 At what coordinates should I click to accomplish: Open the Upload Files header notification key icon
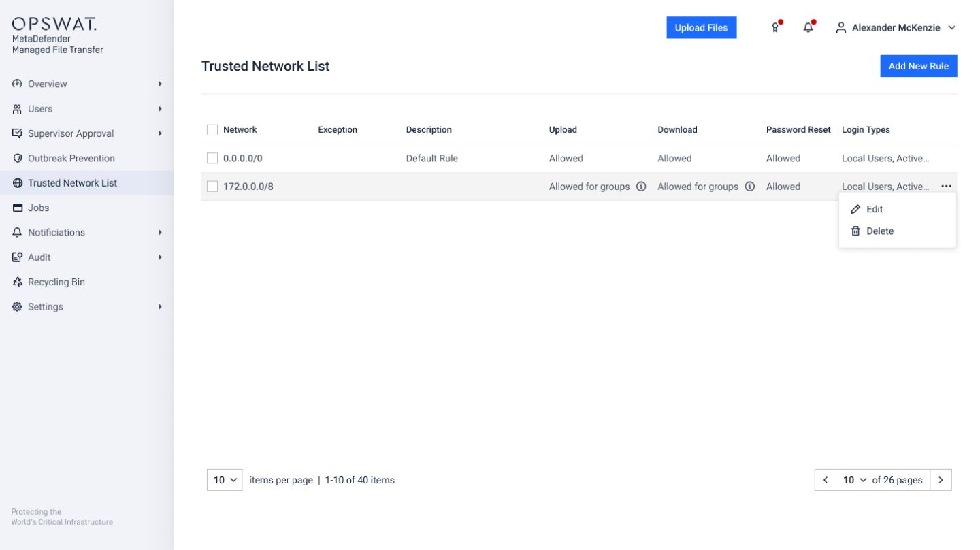(775, 27)
